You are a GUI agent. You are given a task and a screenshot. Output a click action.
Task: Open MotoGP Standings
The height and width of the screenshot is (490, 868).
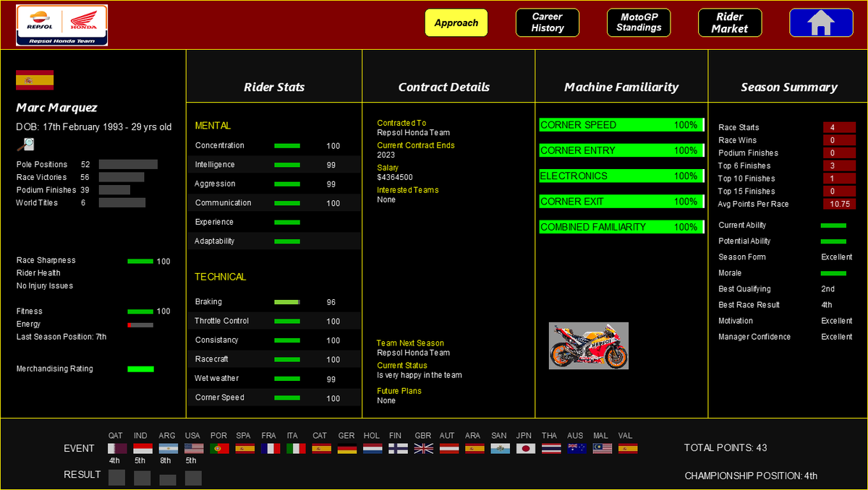point(639,22)
